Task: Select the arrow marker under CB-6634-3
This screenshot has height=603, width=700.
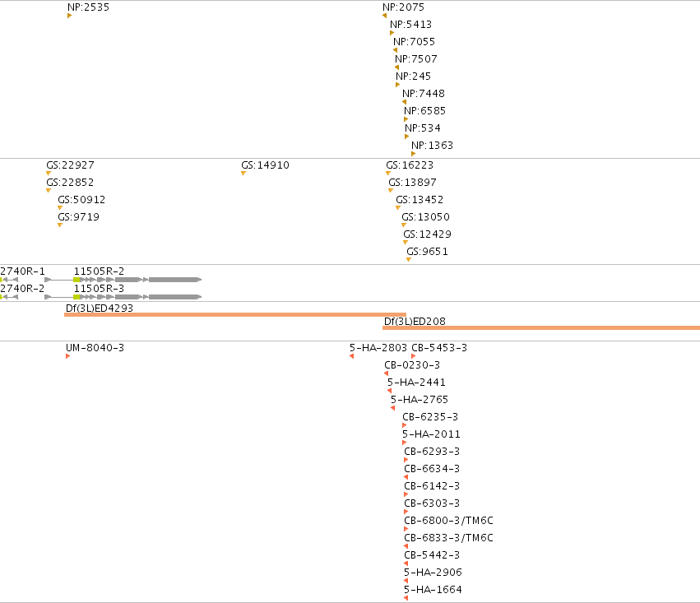Action: [406, 478]
